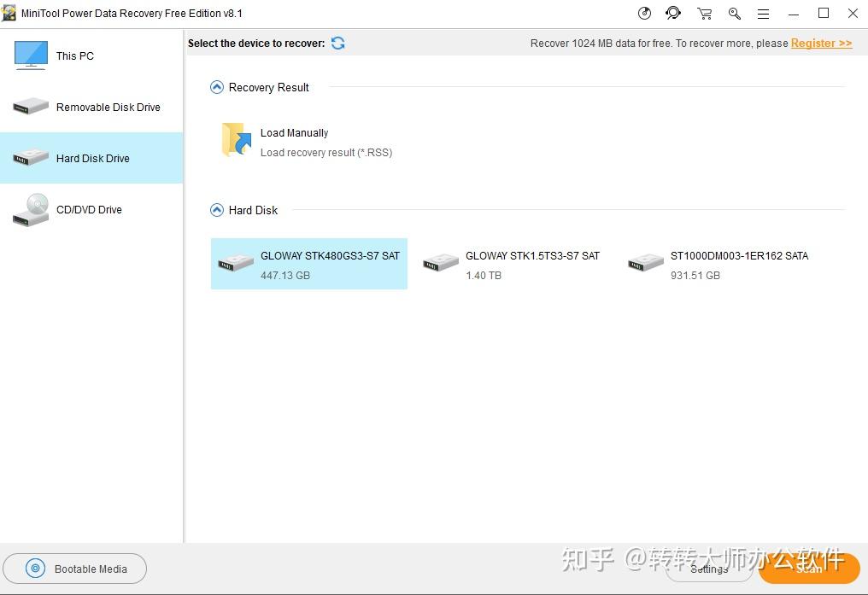The image size is (868, 595).
Task: Click the 447.13 GB size text
Action: click(285, 276)
